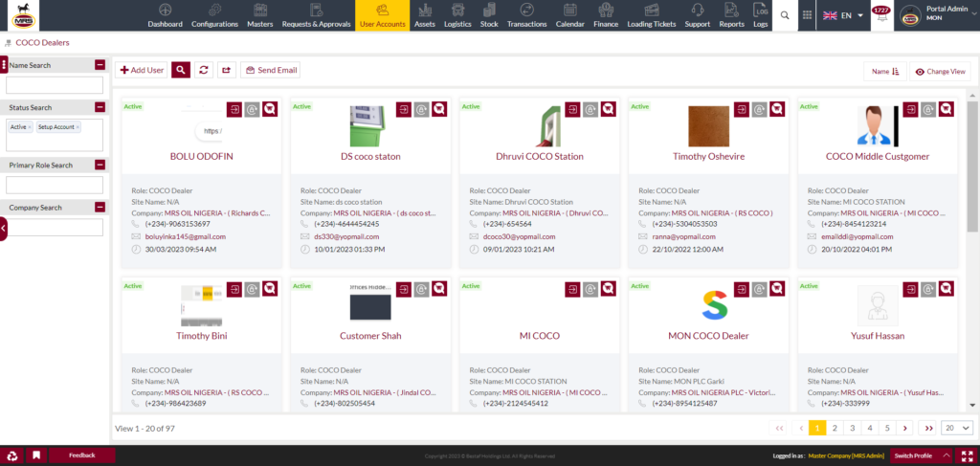Open Reports menu
Viewport: 980px width, 466px height.
(731, 15)
